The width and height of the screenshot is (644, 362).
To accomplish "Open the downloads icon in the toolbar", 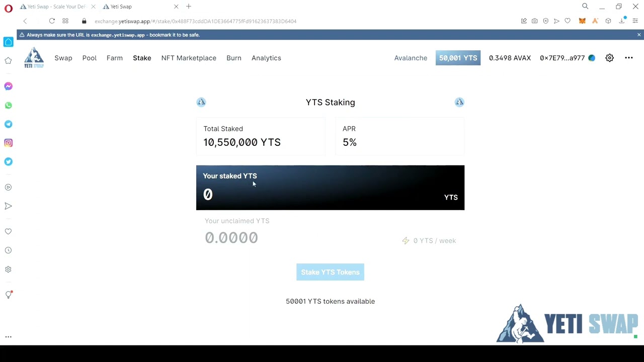I will (x=623, y=21).
